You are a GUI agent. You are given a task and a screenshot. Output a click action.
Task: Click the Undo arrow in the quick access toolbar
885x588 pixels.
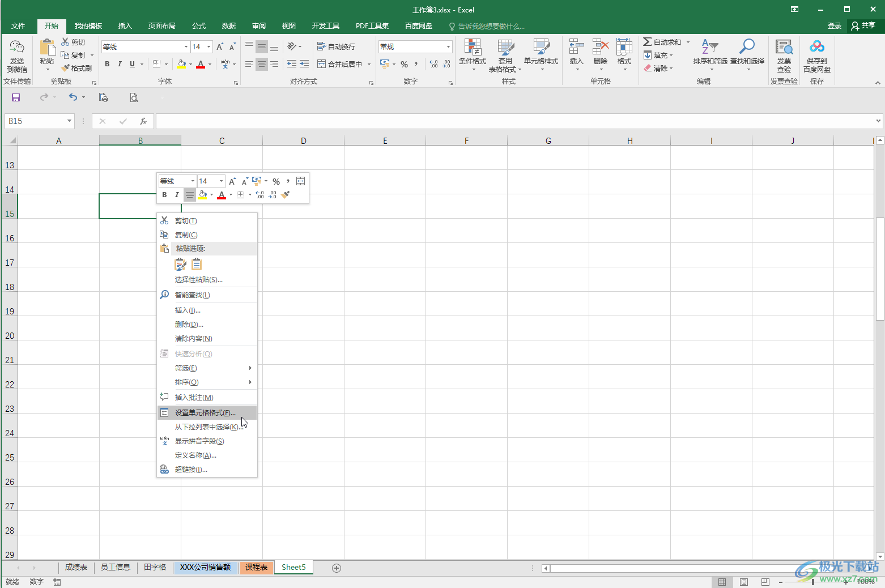point(73,97)
